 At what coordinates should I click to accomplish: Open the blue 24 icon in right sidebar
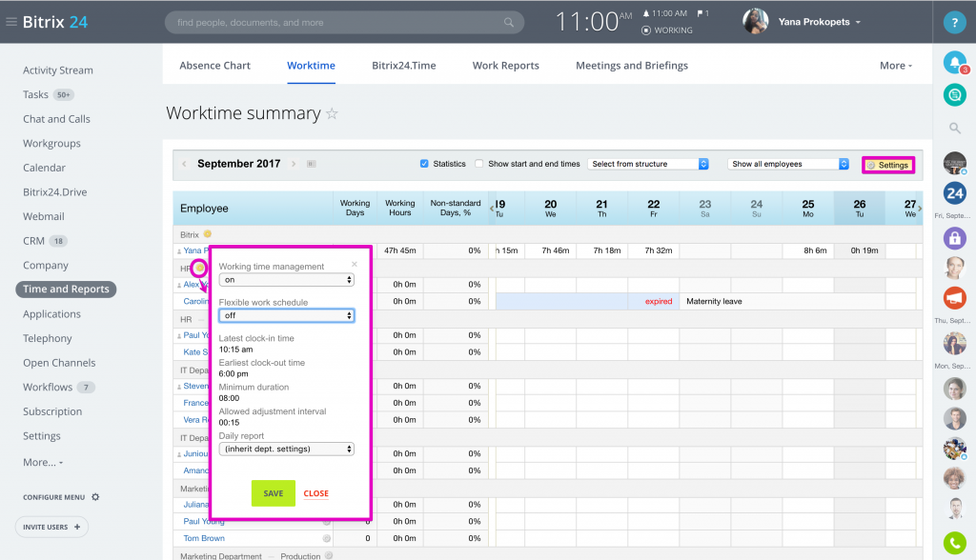(954, 193)
